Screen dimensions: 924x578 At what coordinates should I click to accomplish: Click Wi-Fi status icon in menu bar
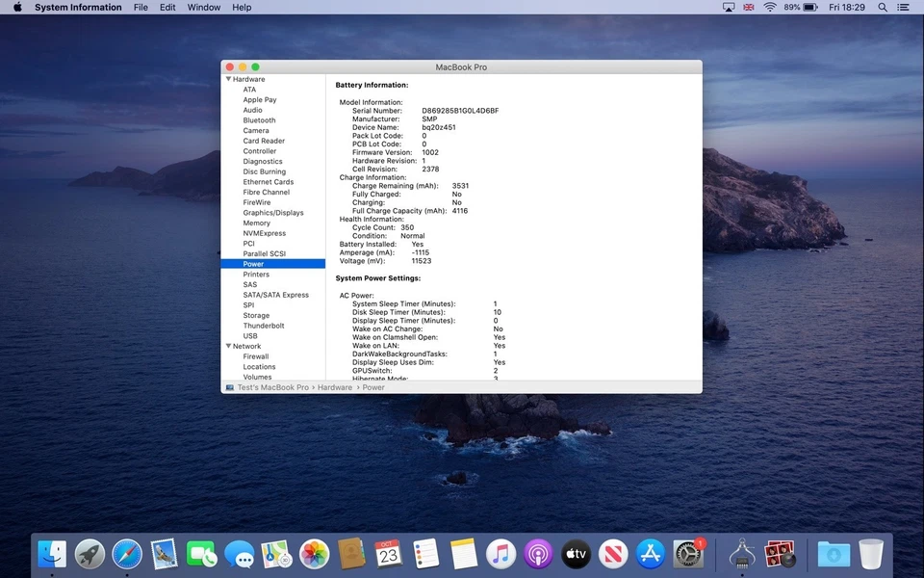770,7
